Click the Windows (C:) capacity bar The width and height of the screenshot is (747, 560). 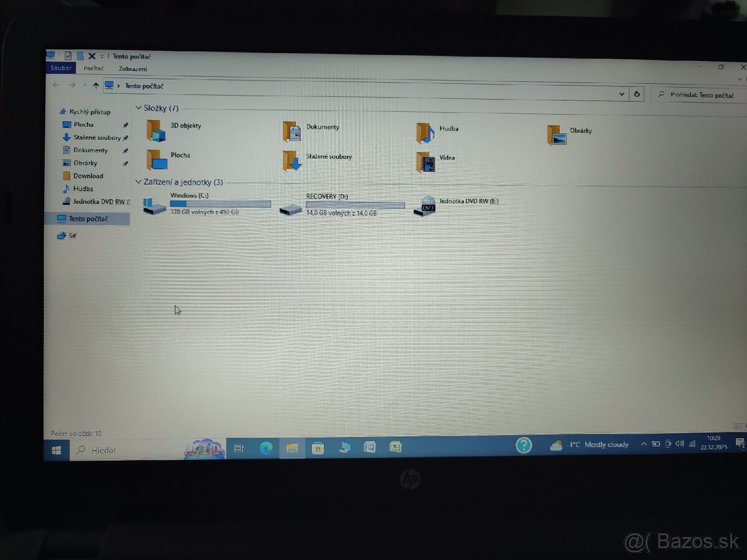pos(221,204)
